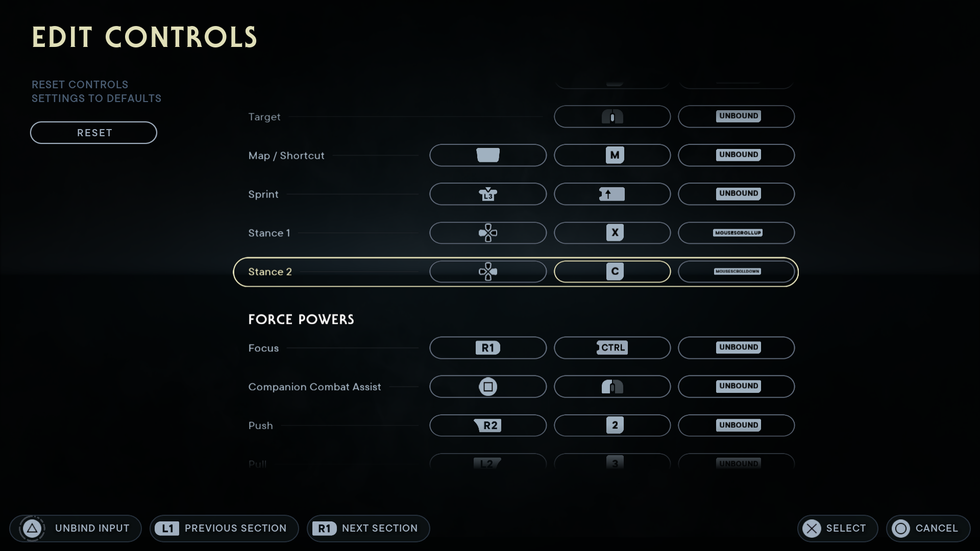Click the Stance 1 D-pad binding
This screenshot has width=980, height=551.
click(x=488, y=233)
